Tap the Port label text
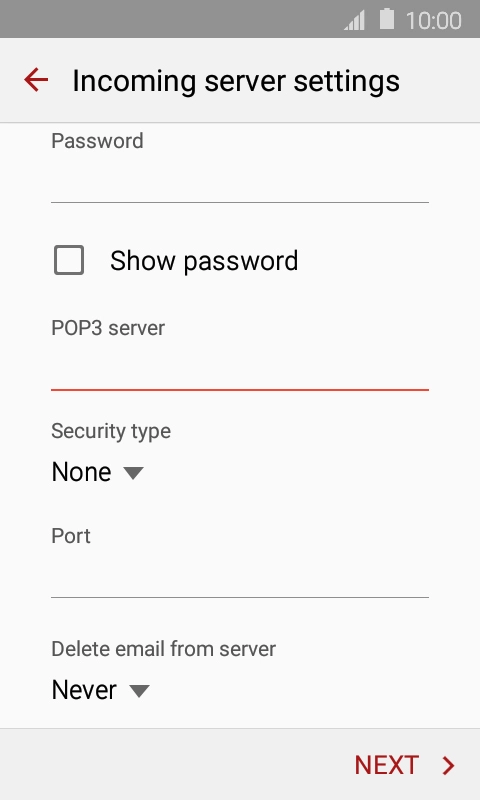This screenshot has height=800, width=480. pos(71,536)
